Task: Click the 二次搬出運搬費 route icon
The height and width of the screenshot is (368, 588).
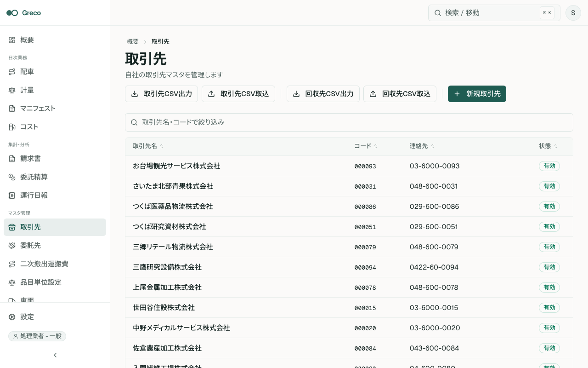Action: 12,264
